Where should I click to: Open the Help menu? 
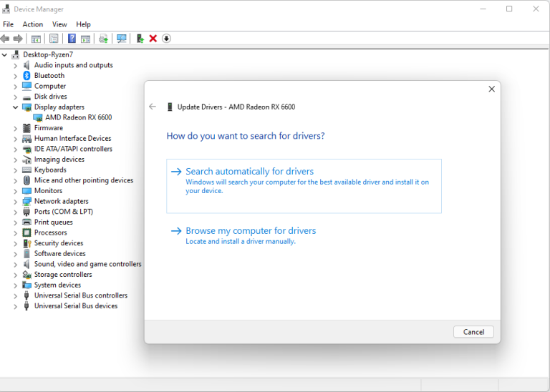pos(83,24)
